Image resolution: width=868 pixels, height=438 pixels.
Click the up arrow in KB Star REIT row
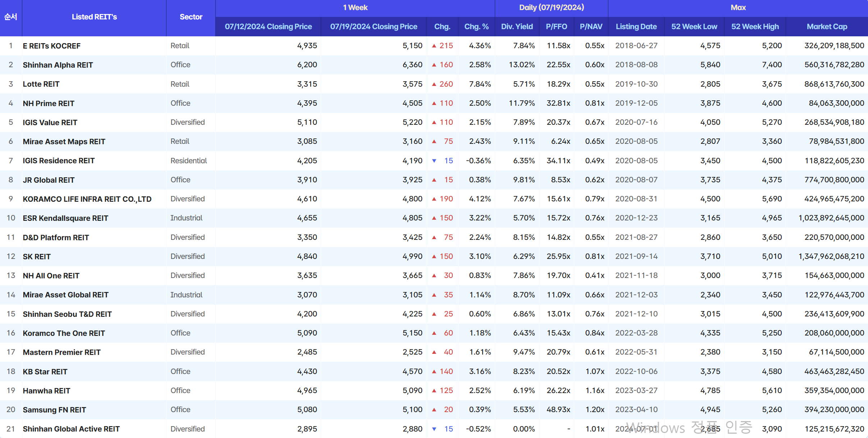point(434,371)
